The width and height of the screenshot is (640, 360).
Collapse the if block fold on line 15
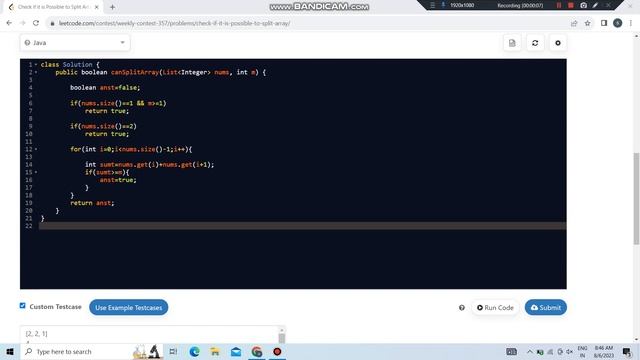36,172
